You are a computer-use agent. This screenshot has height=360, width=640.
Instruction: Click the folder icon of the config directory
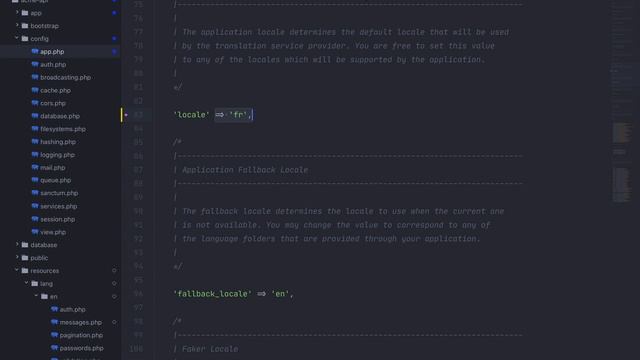pyautogui.click(x=25, y=39)
